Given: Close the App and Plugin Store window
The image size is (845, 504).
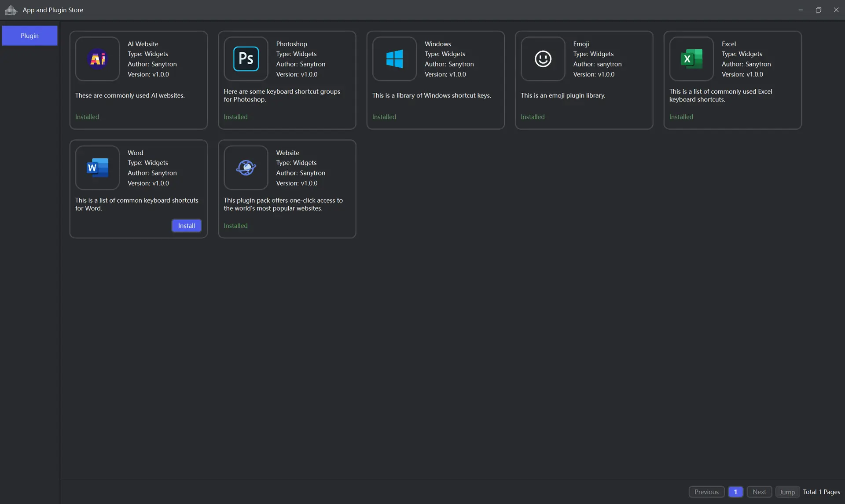Looking at the screenshot, I should tap(836, 10).
